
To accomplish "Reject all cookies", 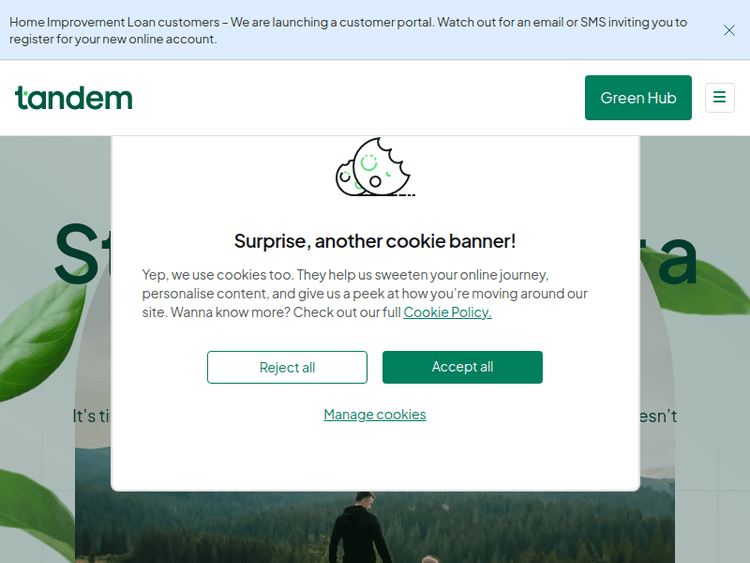I will tap(287, 367).
